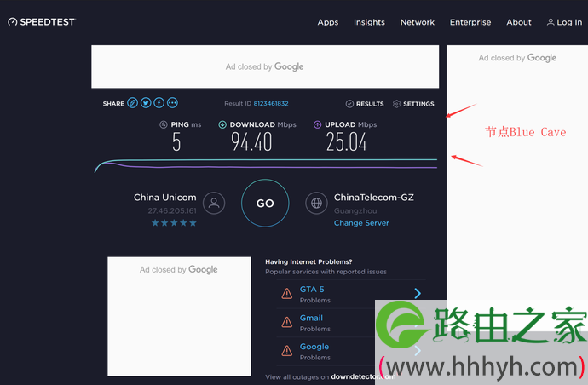This screenshot has height=385, width=588.
Task: Click ChinaTelecom-GZ server name
Action: (374, 198)
